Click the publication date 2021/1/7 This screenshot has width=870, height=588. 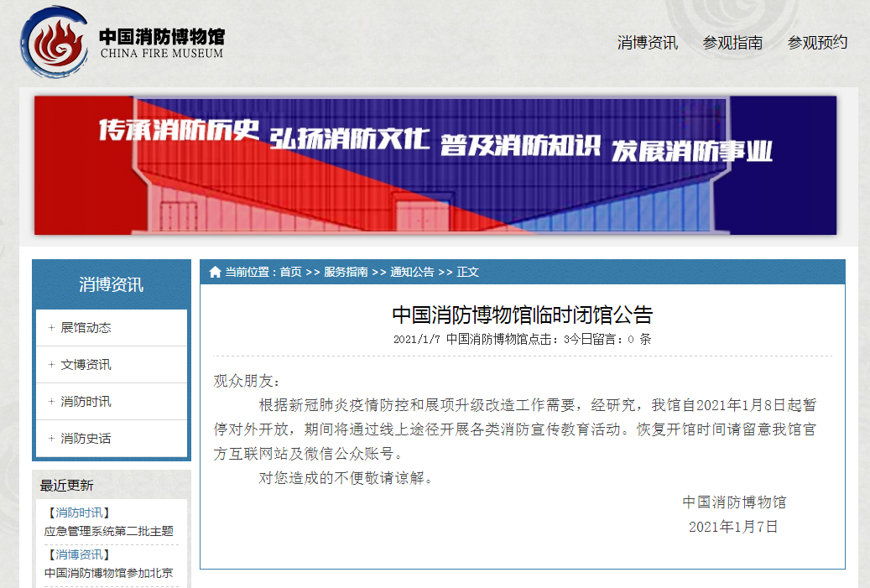(417, 340)
